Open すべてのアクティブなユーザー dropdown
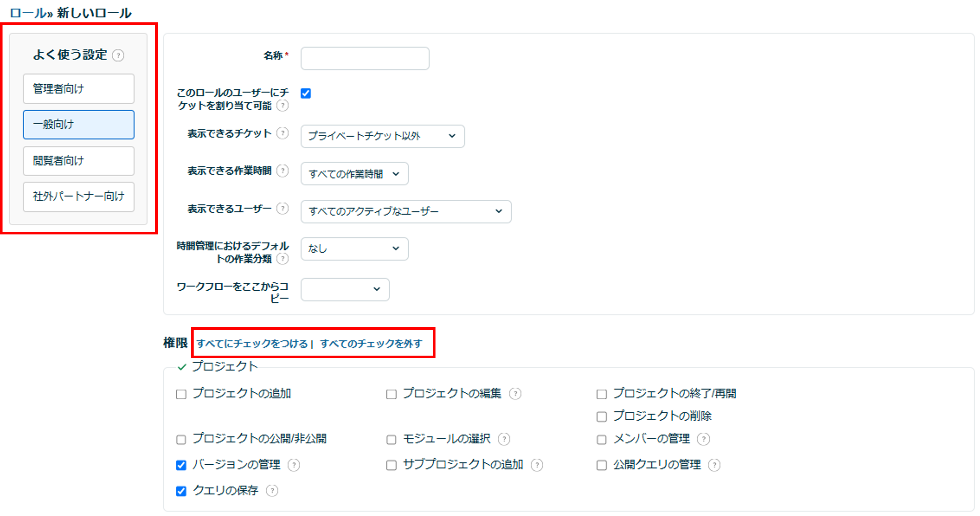980x516 pixels. point(406,211)
